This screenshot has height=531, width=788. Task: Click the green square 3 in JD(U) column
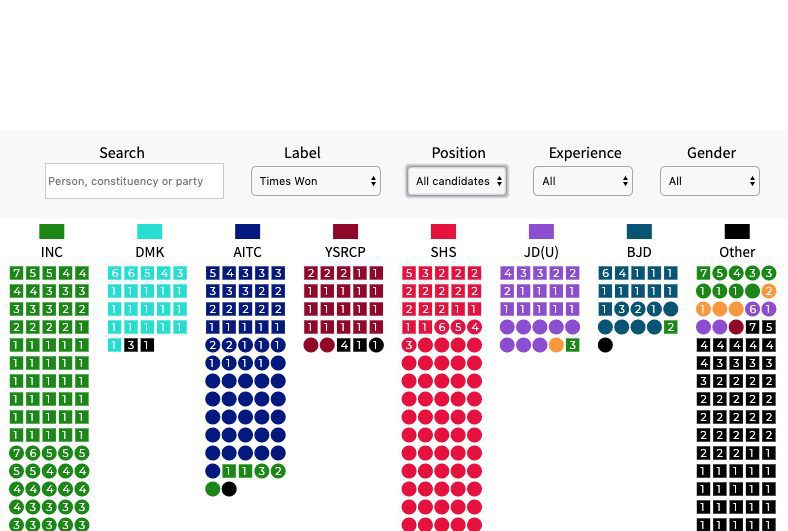point(572,345)
